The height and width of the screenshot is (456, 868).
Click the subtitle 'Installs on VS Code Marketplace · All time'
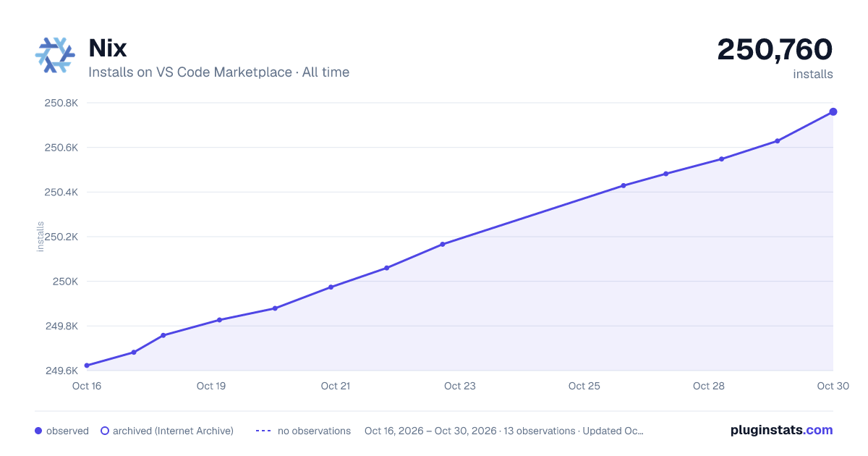(218, 72)
